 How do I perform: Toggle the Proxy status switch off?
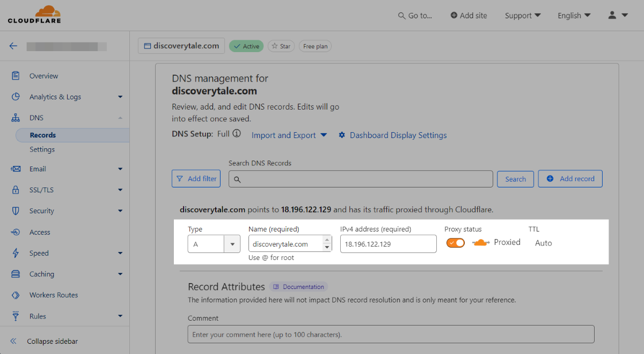pyautogui.click(x=456, y=243)
